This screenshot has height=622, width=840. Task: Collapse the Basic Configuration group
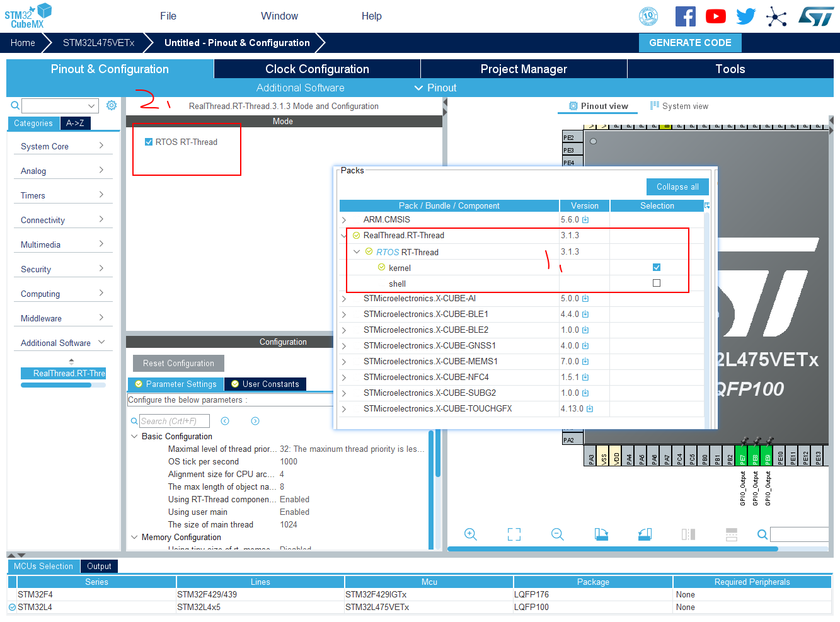134,436
